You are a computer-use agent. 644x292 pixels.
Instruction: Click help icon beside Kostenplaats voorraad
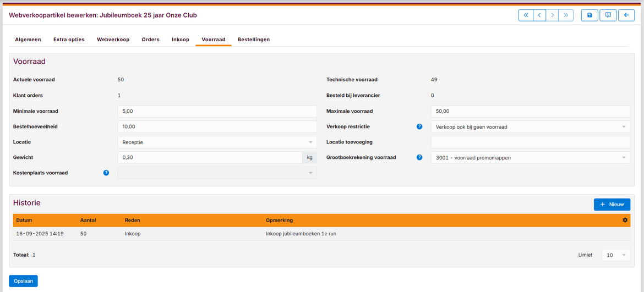106,173
